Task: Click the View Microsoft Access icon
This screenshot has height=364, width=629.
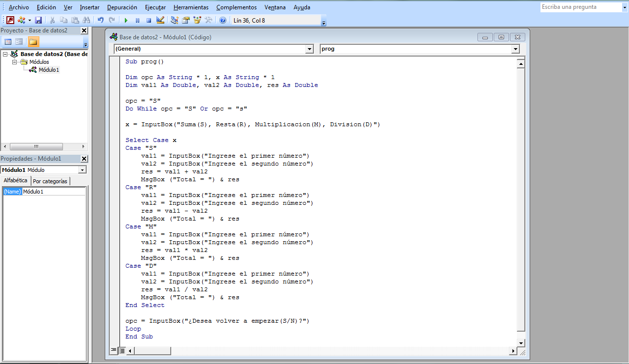Action: 10,20
